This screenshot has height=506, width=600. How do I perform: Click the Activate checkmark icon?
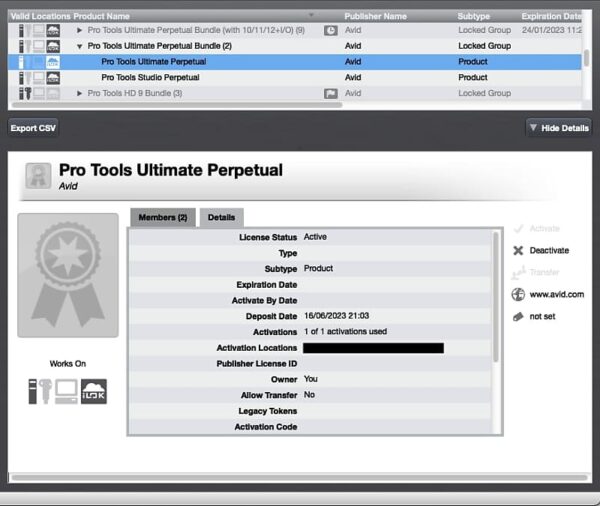coord(518,229)
